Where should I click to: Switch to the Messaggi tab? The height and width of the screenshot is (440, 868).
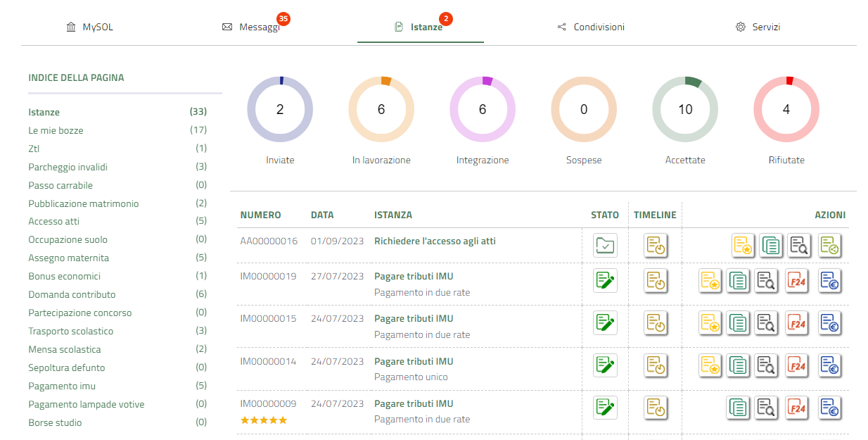(259, 27)
